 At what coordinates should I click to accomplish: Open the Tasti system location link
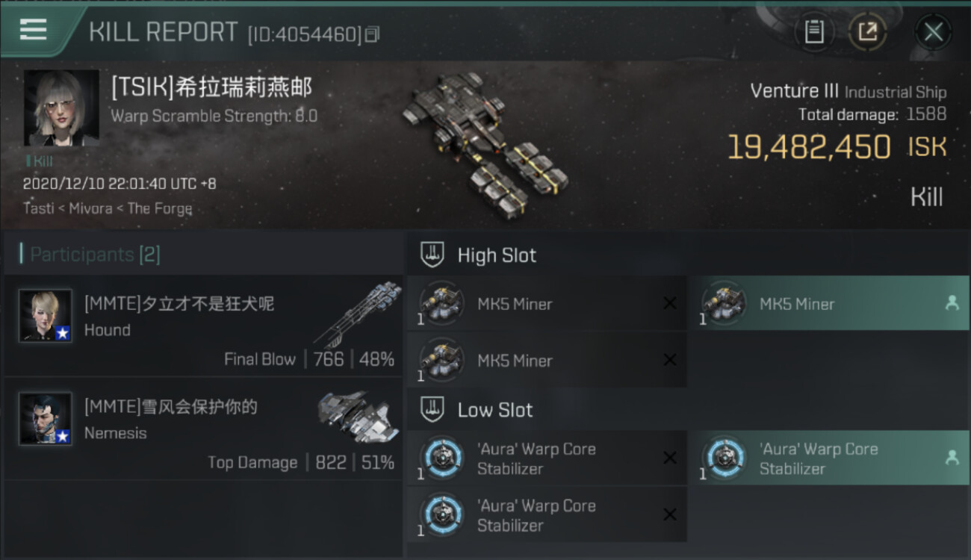(38, 208)
